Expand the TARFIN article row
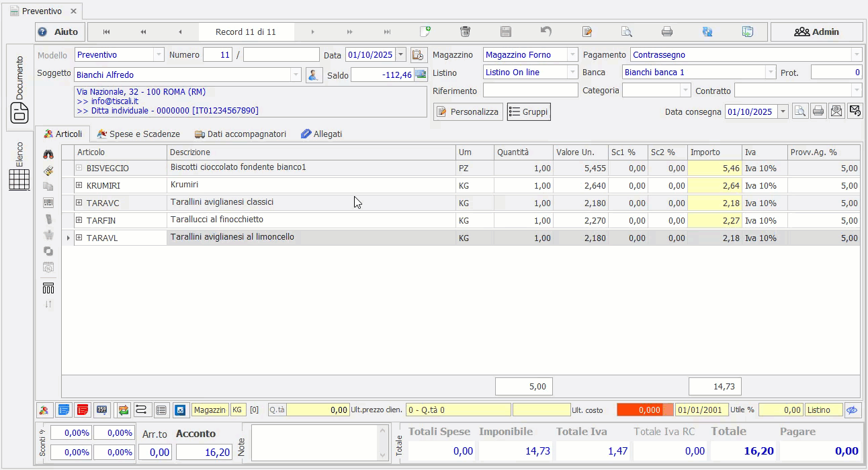 [79, 220]
